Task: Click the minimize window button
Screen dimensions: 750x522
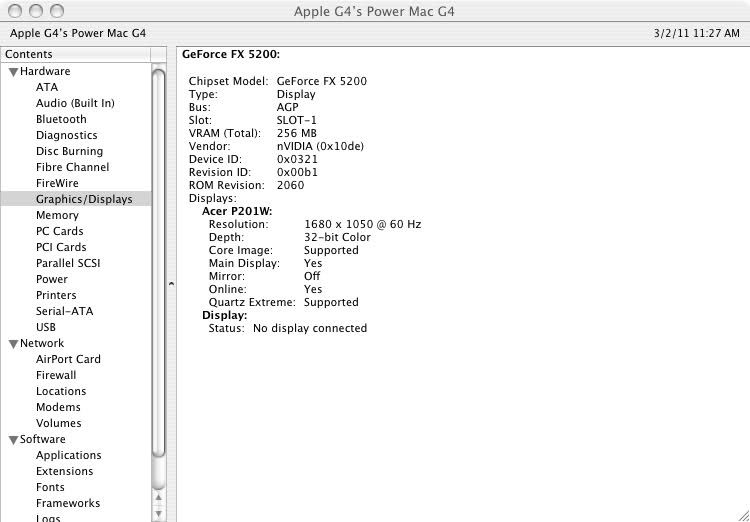Action: click(x=36, y=11)
